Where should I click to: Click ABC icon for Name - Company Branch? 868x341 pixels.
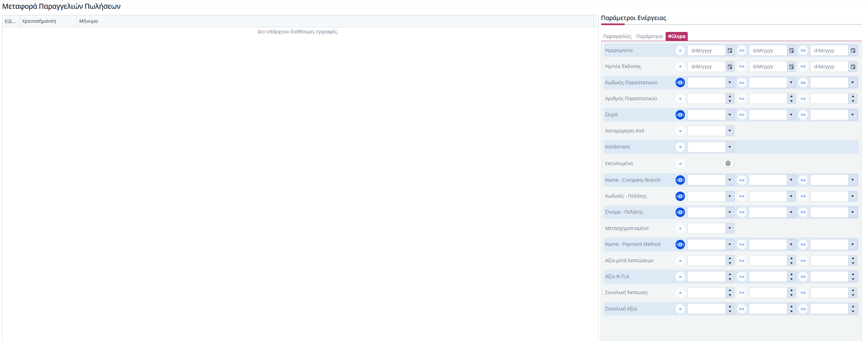[680, 180]
